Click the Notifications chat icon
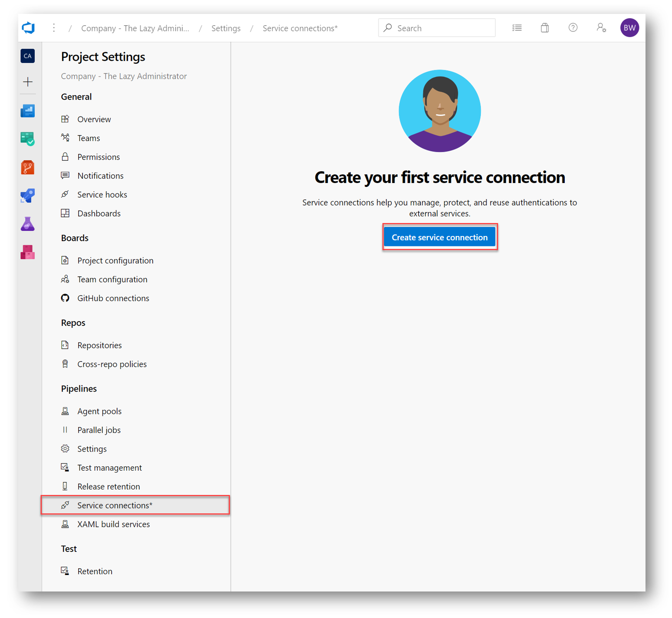The image size is (672, 618). 65,176
